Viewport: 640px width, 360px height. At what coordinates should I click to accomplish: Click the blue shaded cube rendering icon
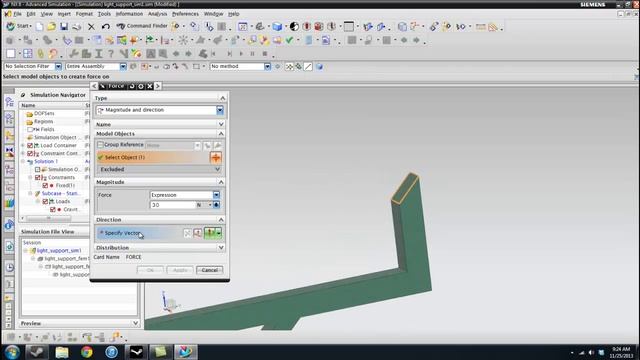coord(278,27)
